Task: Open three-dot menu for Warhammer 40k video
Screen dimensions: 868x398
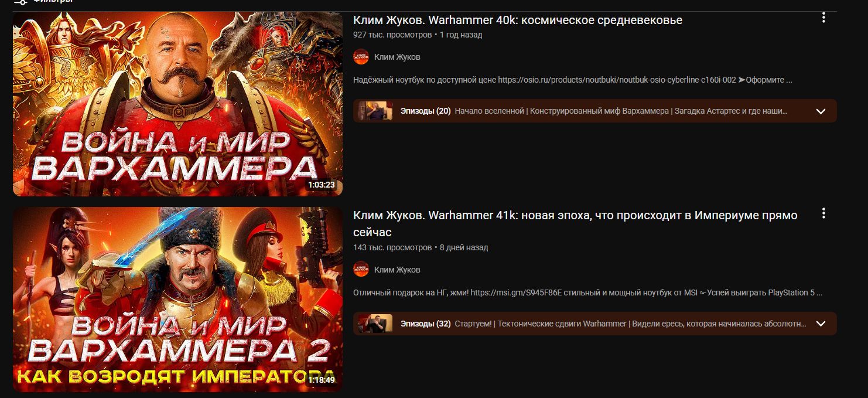Action: pyautogui.click(x=823, y=18)
